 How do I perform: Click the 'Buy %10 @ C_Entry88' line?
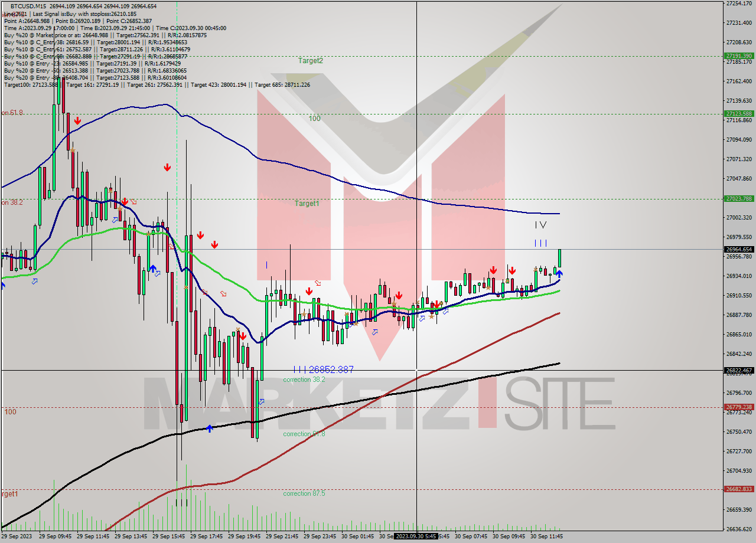pos(94,56)
